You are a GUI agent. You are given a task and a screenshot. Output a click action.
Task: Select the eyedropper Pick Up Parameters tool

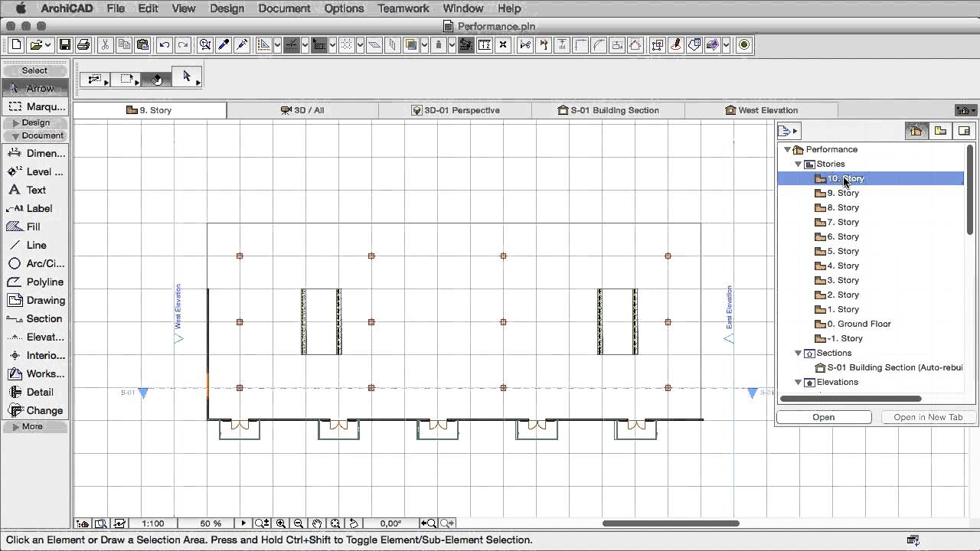[x=224, y=45]
